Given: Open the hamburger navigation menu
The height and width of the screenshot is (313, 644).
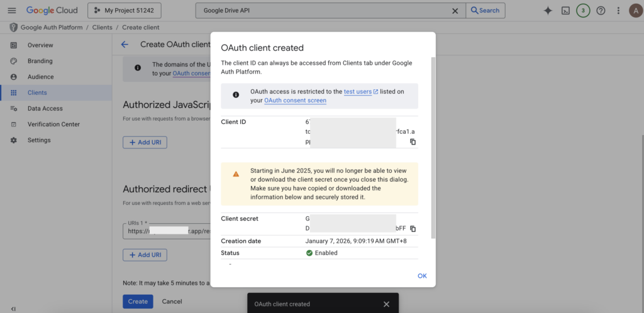Looking at the screenshot, I should coord(13,11).
